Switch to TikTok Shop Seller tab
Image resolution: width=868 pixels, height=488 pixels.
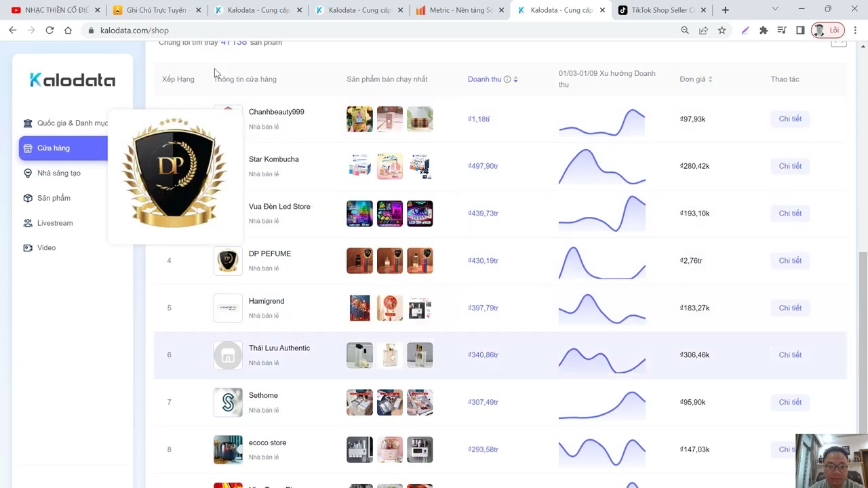click(661, 10)
